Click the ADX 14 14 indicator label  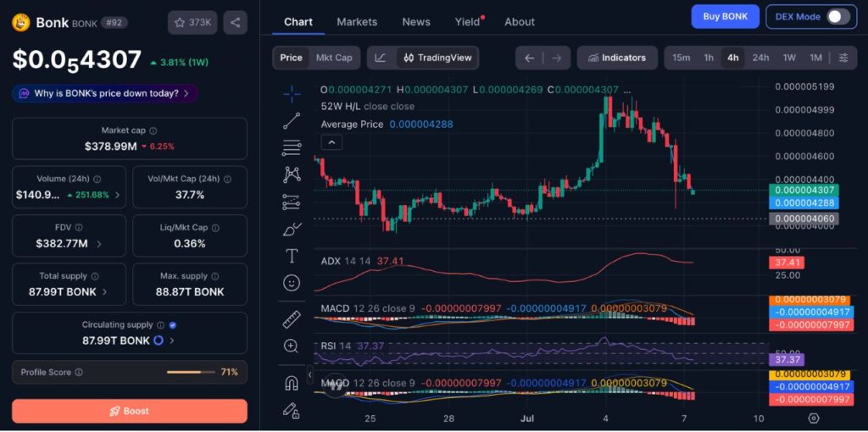click(x=347, y=261)
